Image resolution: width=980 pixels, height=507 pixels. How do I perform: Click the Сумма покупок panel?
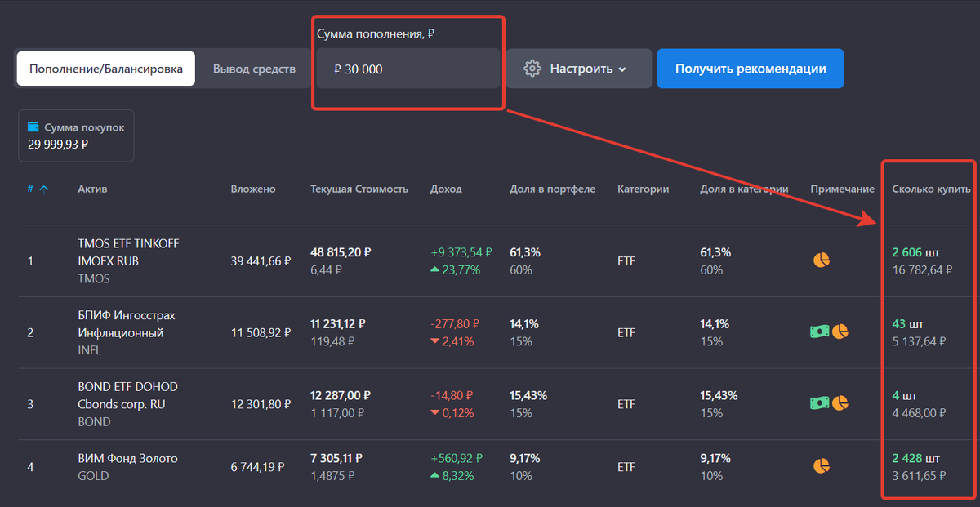[x=76, y=136]
